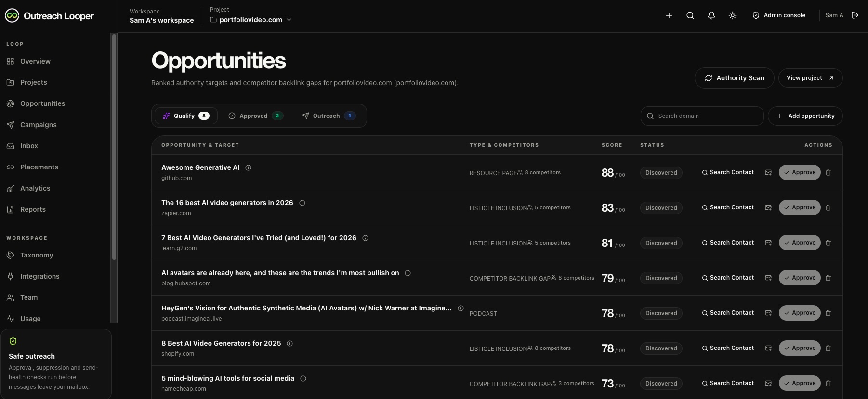This screenshot has width=868, height=399.
Task: Open the Admin console
Action: pyautogui.click(x=779, y=15)
